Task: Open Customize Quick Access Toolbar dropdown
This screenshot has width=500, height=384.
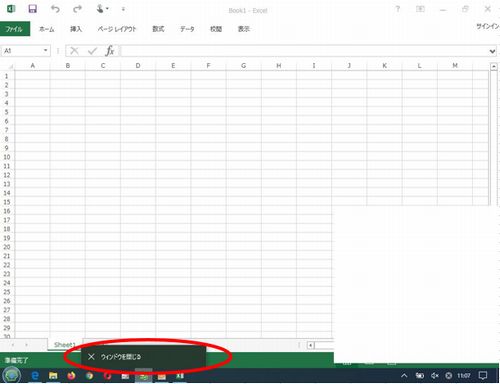Action: pyautogui.click(x=123, y=9)
